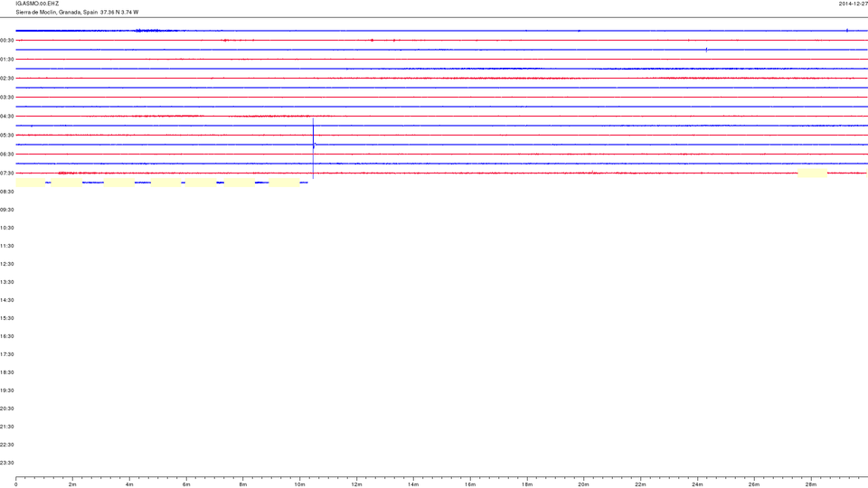The height and width of the screenshot is (488, 868).
Task: Click the 20m axis tick label
Action: 583,484
